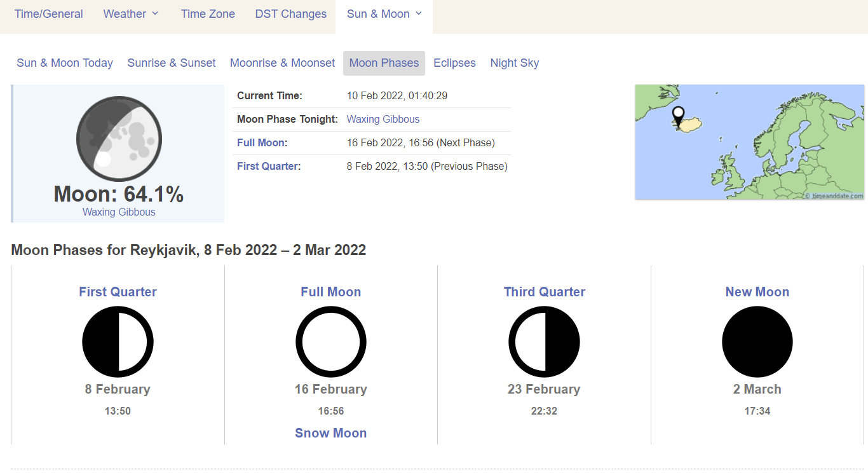Screen dimensions: 868x475
Task: Click the Europe map thumbnail
Action: [x=750, y=142]
